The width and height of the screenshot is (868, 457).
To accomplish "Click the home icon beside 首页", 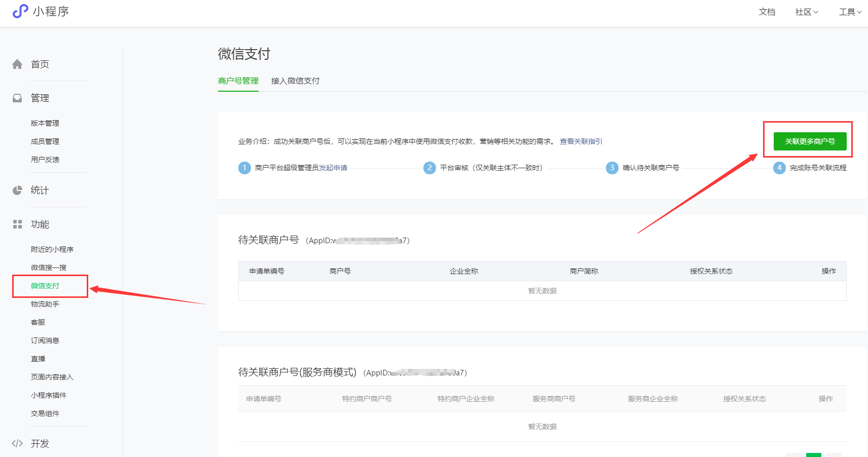I will click(x=17, y=64).
